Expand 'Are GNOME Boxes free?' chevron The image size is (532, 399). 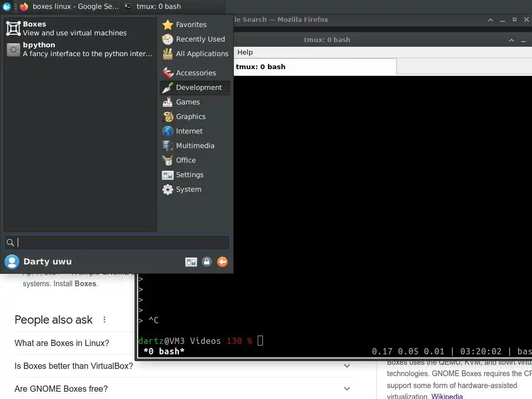pos(347,389)
